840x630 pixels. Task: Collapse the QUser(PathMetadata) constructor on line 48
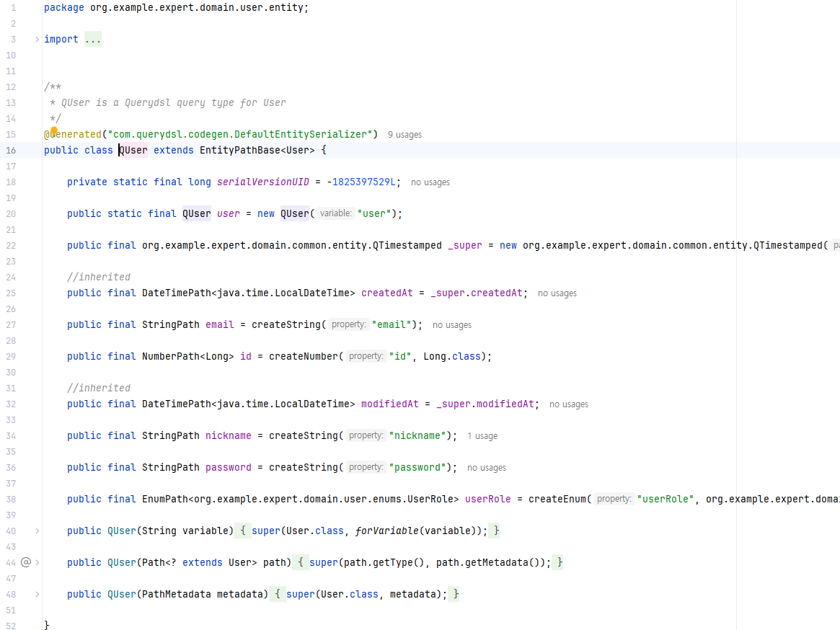[x=36, y=594]
